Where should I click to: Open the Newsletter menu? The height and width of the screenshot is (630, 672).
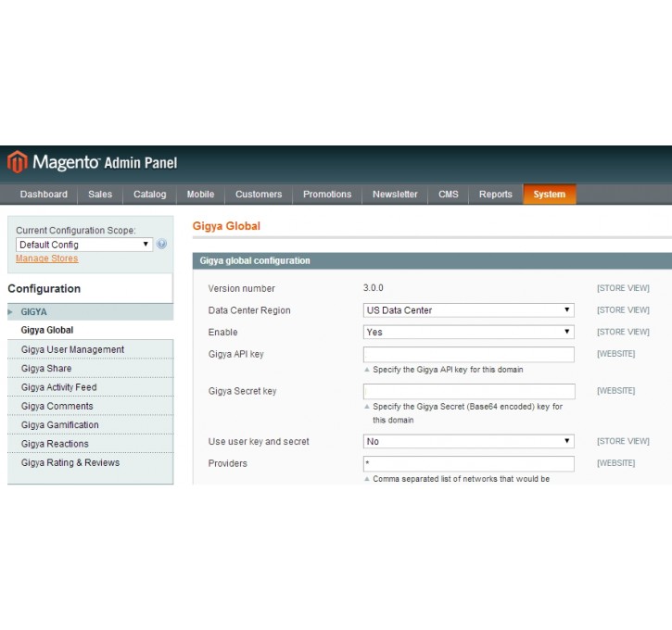395,195
